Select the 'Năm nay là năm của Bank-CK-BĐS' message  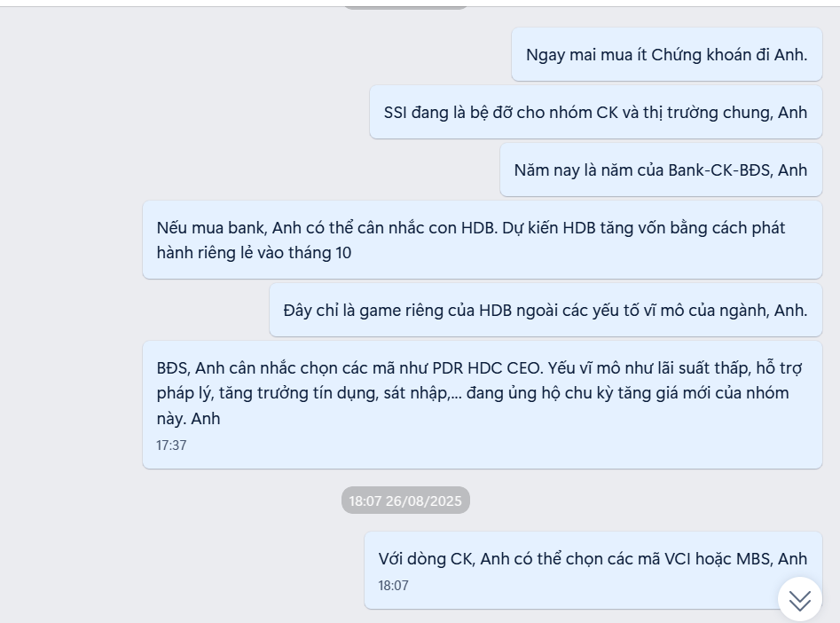(661, 170)
